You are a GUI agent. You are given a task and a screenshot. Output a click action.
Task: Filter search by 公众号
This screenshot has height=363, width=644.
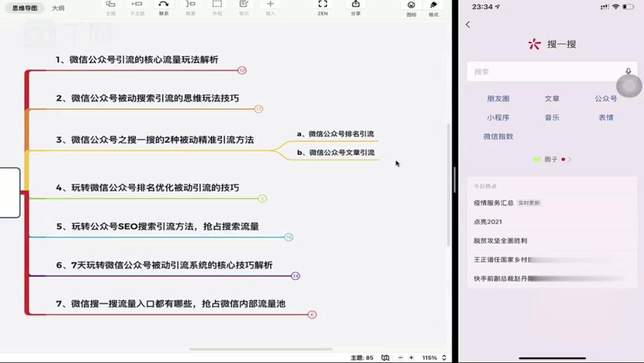[606, 99]
